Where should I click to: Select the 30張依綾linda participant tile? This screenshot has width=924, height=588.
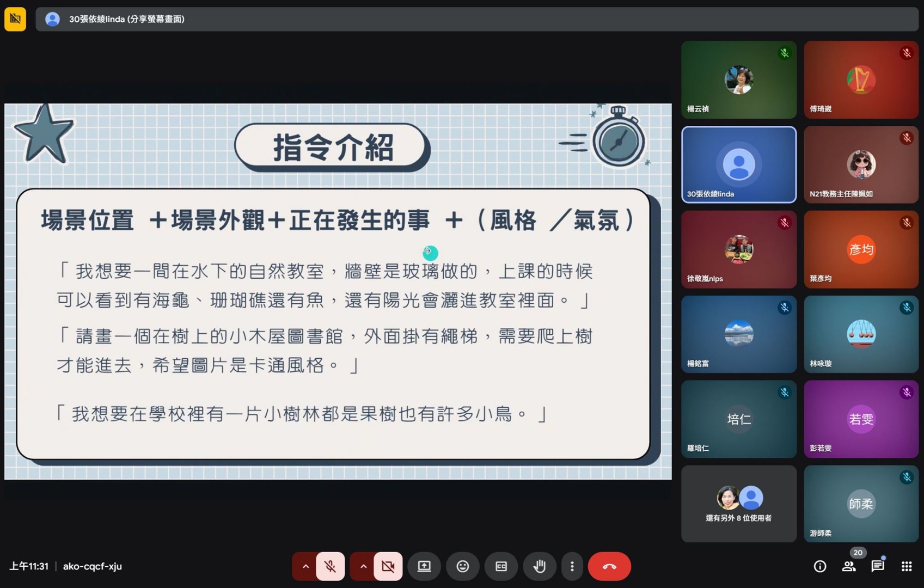(738, 164)
